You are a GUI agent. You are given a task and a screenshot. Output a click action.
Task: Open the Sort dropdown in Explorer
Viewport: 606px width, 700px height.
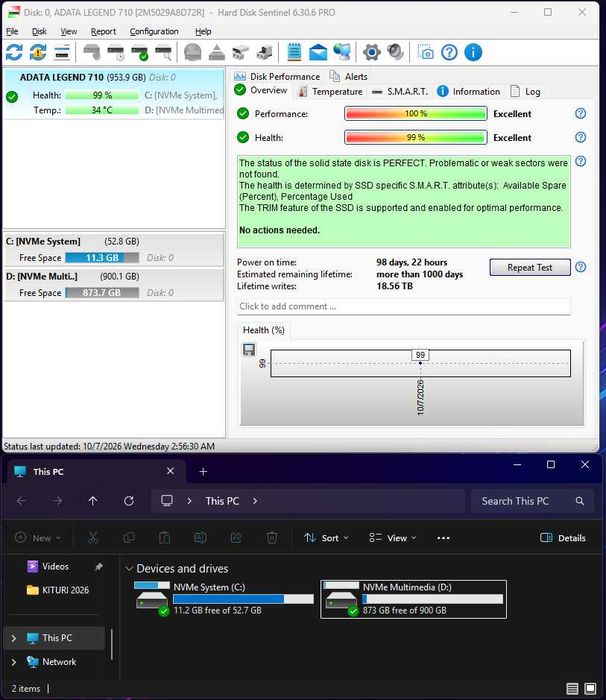point(326,538)
